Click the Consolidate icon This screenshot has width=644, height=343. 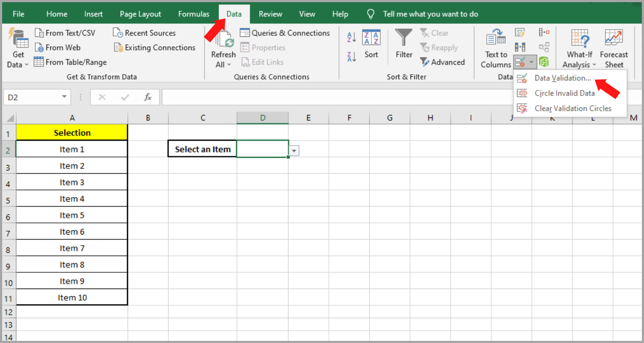[544, 33]
